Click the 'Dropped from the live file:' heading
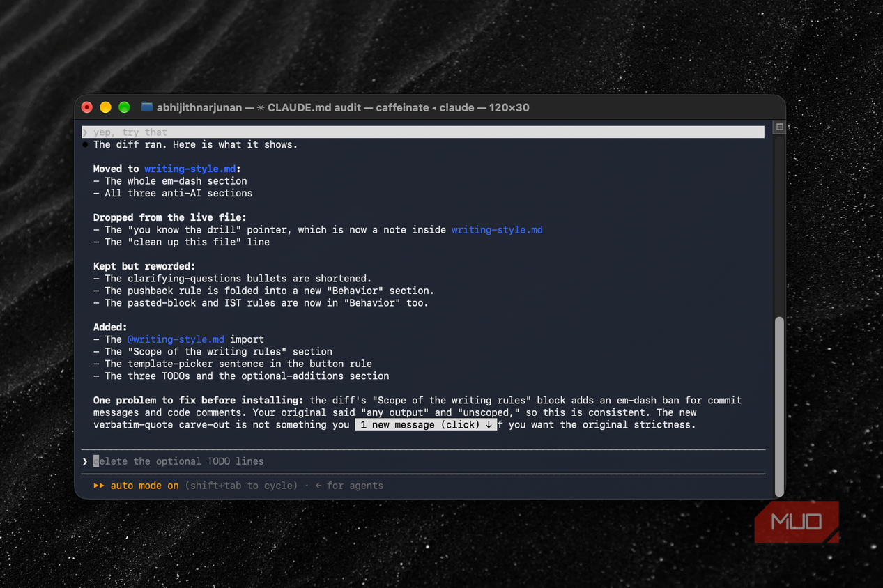The width and height of the screenshot is (883, 588). (170, 217)
